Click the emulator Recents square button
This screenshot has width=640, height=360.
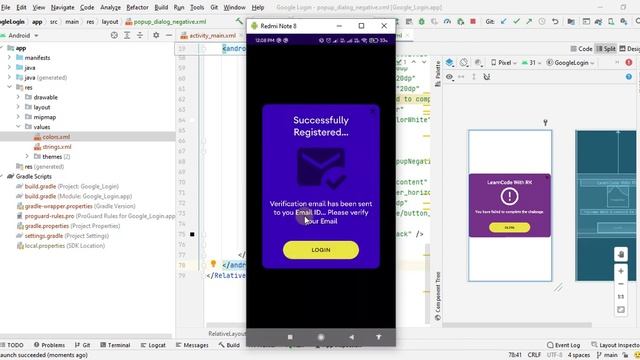coord(290,337)
